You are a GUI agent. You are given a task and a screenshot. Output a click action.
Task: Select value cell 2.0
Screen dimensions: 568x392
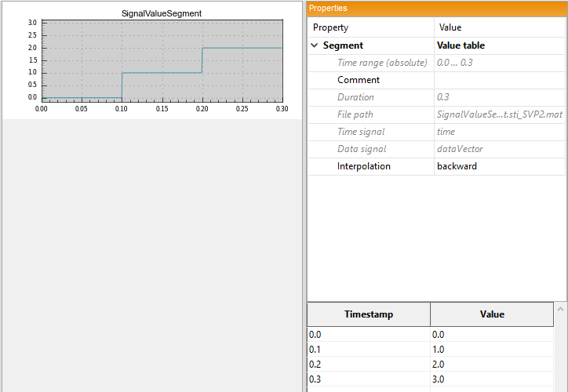click(x=492, y=364)
